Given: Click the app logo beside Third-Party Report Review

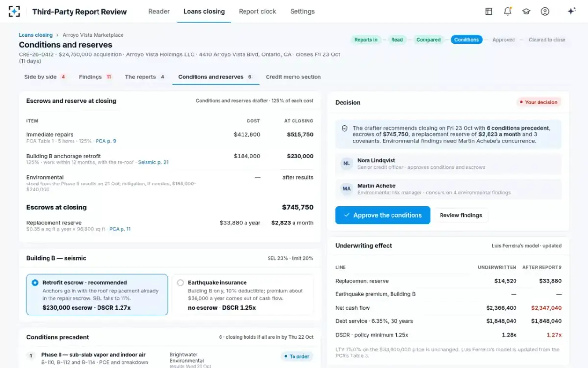Looking at the screenshot, I should (x=14, y=11).
